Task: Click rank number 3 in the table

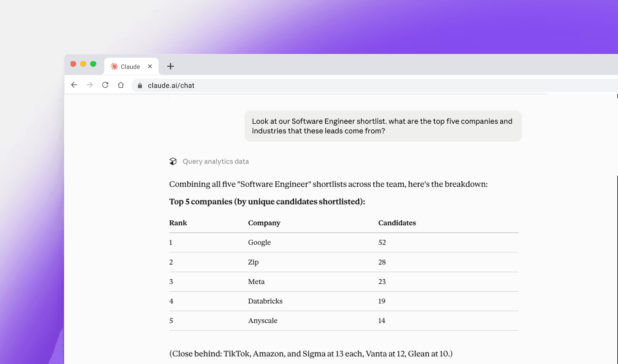Action: tap(171, 281)
